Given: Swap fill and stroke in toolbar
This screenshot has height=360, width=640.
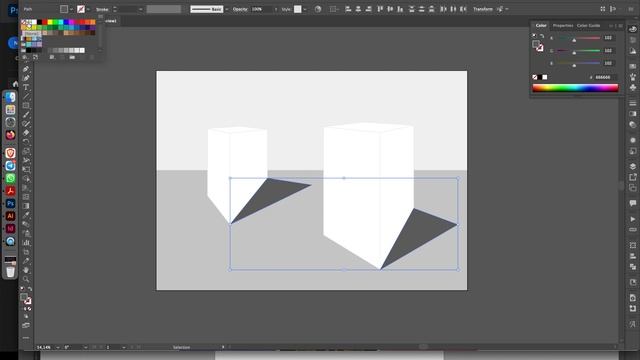Looking at the screenshot, I should (30, 289).
